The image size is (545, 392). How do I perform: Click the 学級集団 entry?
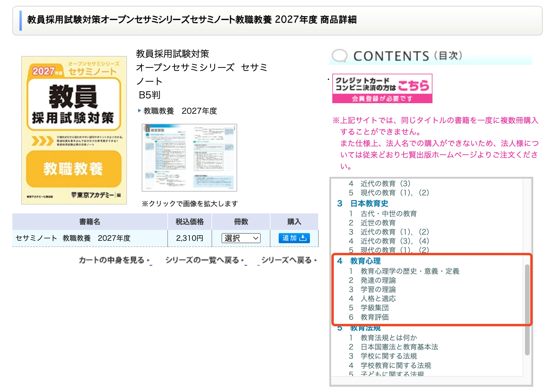[x=374, y=308]
